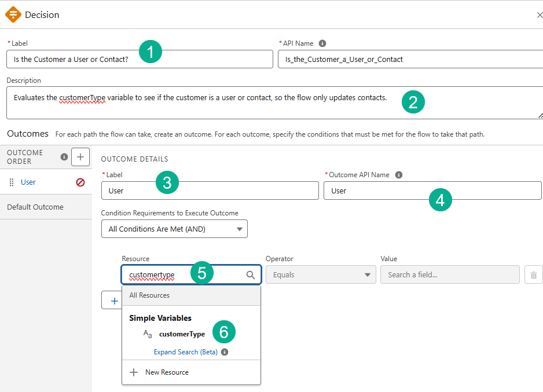Delete the condition row with trash icon
Viewport: 543px width, 392px height.
(533, 275)
